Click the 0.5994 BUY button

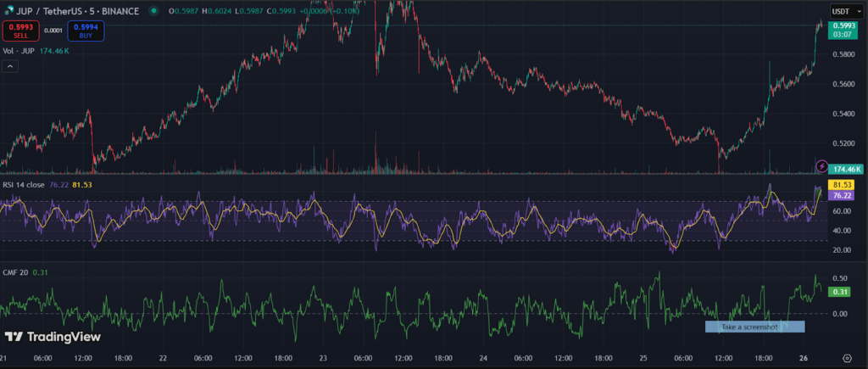click(86, 31)
